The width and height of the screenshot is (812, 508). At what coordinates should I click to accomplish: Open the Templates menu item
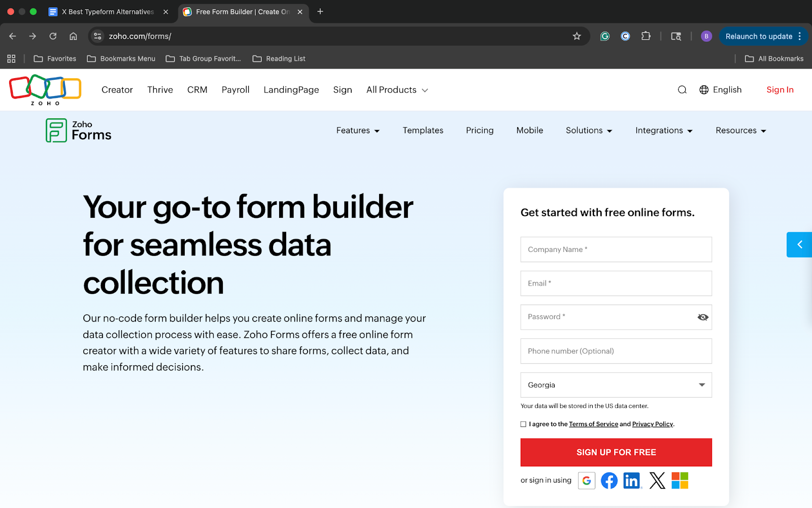(423, 131)
